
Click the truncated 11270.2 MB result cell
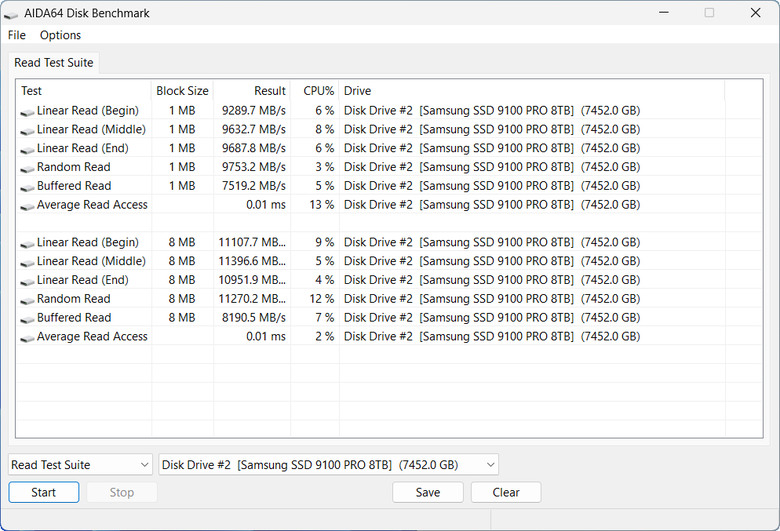pyautogui.click(x=252, y=299)
